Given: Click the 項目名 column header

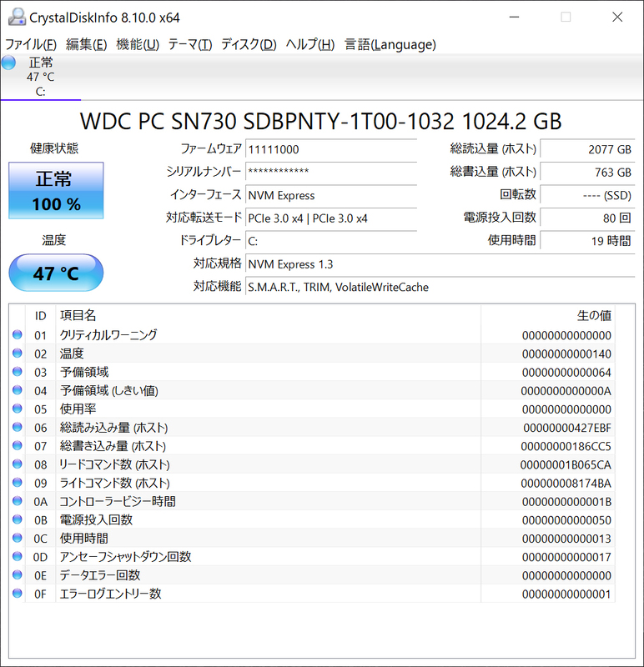Looking at the screenshot, I should click(78, 315).
